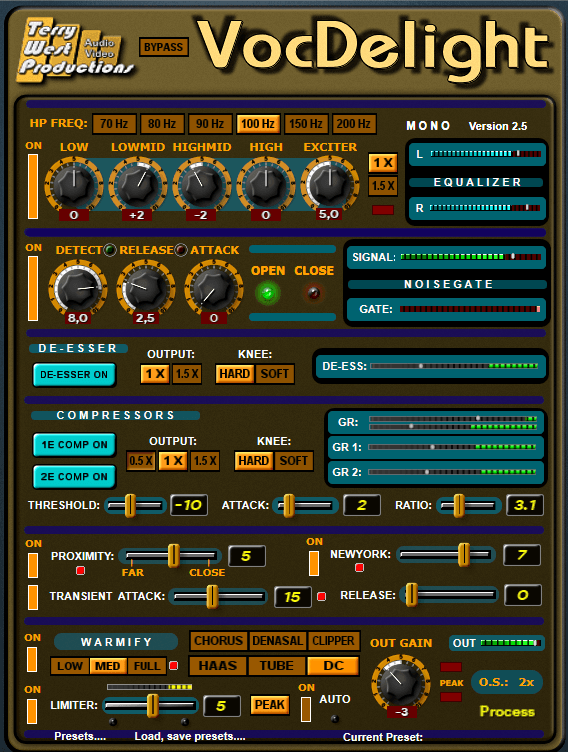Click the green OPEN gate LED

[x=268, y=293]
